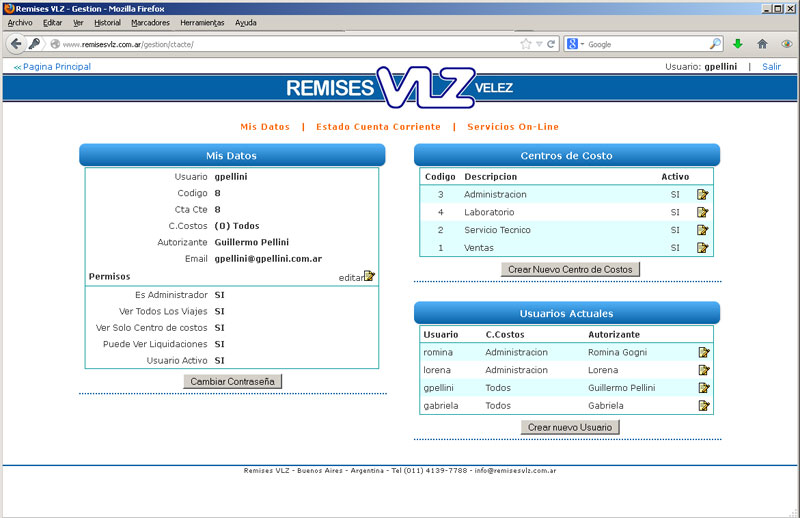Open the URL history dropdown arrow
800x518 pixels.
[x=539, y=44]
